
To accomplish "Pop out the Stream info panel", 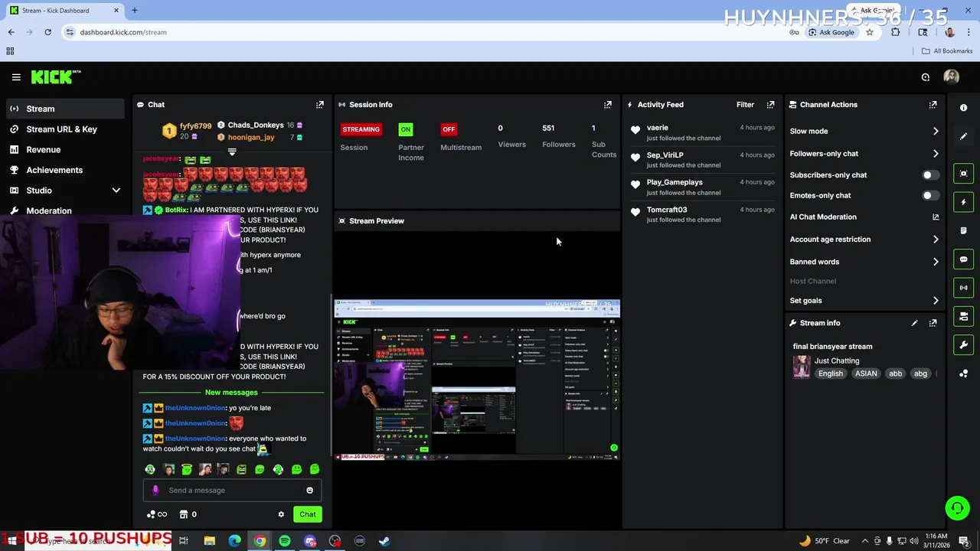I will point(933,323).
